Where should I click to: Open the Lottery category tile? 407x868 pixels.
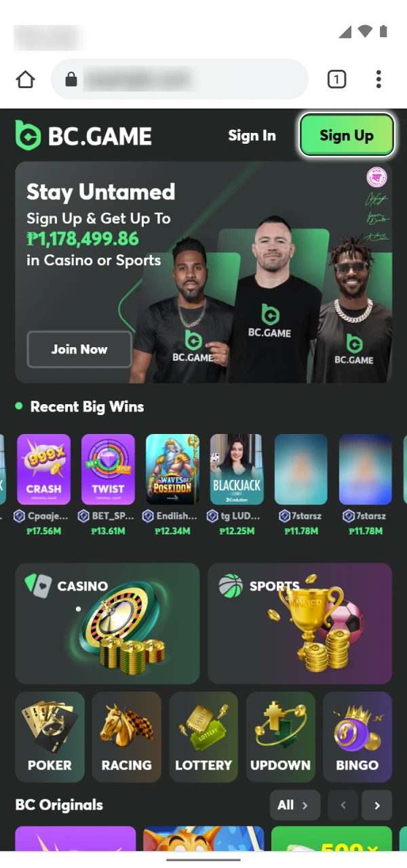tap(203, 737)
